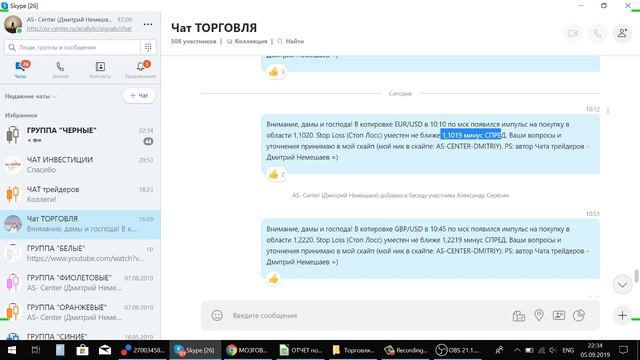Open the 508 участников participants list
The image size is (640, 360).
[x=193, y=41]
